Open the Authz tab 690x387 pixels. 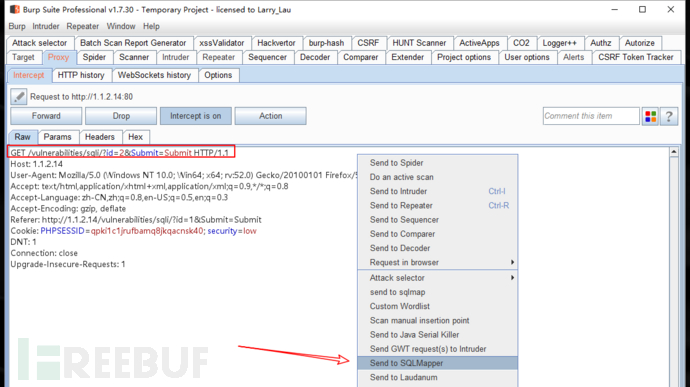tap(601, 43)
